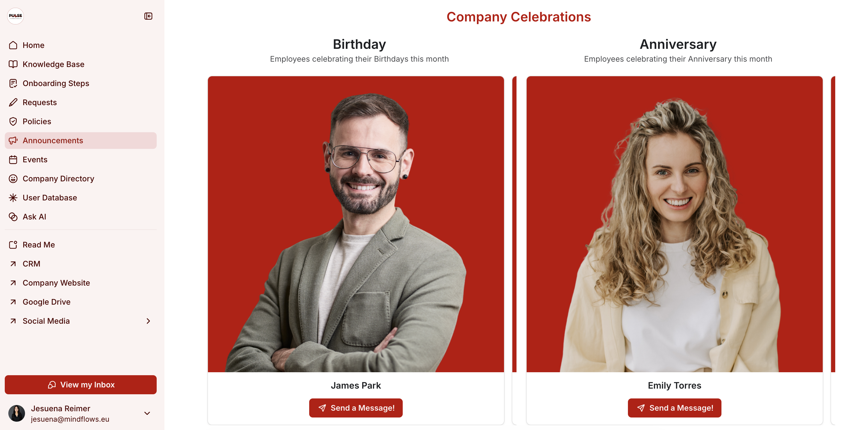
Task: Click the Policies shield icon
Action: pyautogui.click(x=13, y=121)
